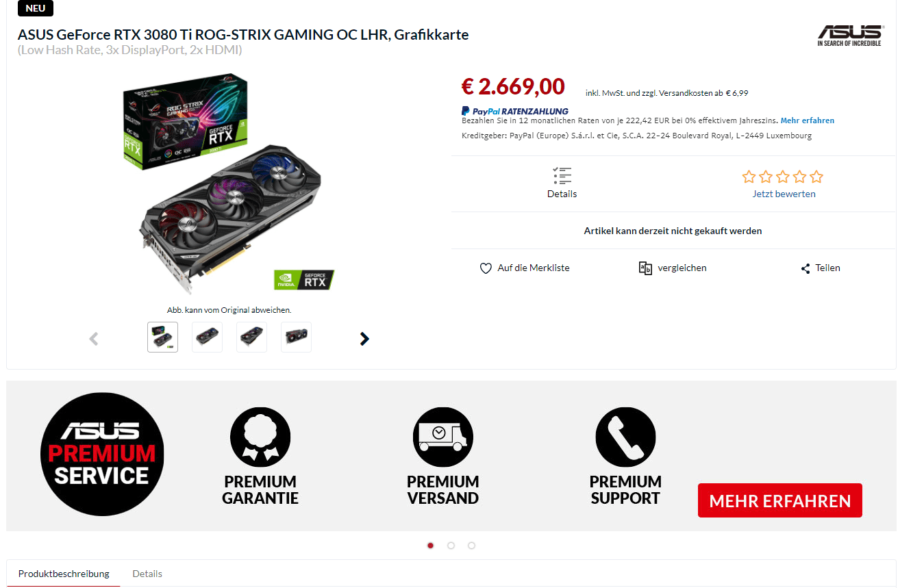The image size is (924, 588).
Task: Click the compare icon next to vergleichen
Action: click(x=645, y=268)
